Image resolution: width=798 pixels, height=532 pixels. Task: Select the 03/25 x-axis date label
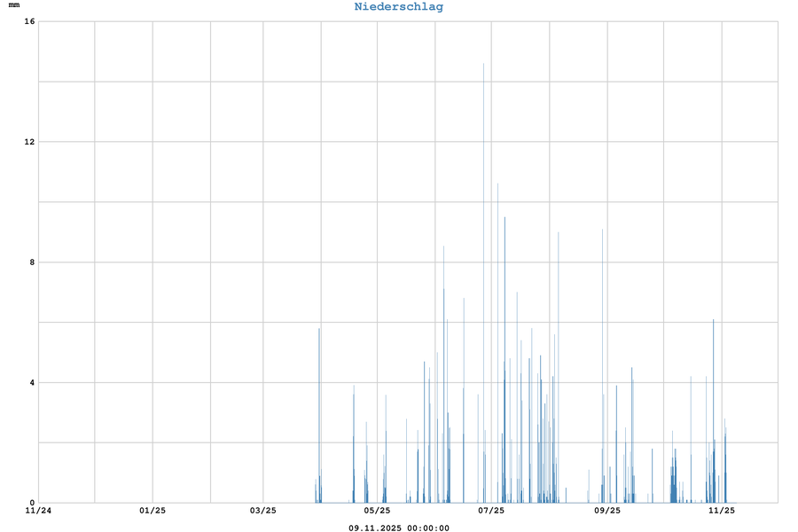(x=263, y=511)
